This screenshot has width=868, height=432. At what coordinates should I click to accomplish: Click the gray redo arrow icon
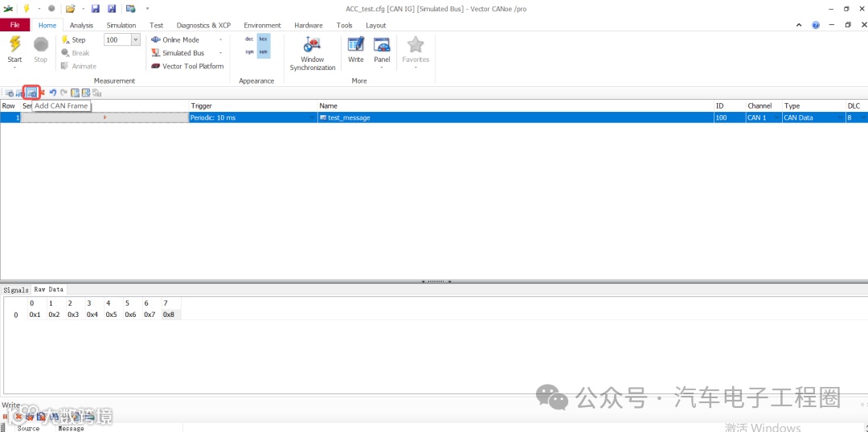(x=63, y=93)
